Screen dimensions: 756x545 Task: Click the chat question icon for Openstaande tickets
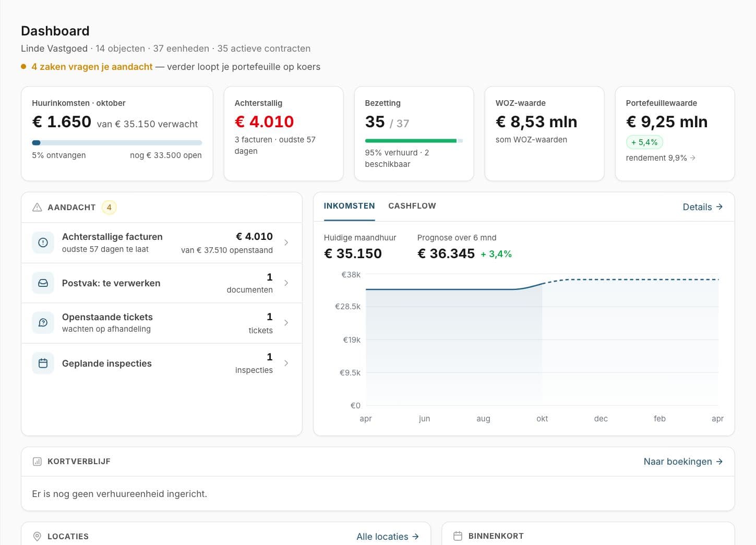click(x=43, y=323)
